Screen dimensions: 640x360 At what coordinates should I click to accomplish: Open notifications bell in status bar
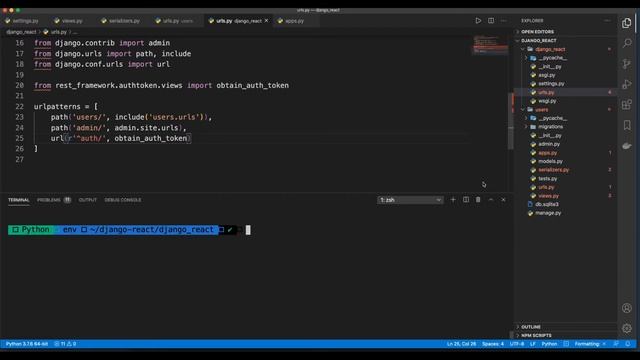point(628,344)
